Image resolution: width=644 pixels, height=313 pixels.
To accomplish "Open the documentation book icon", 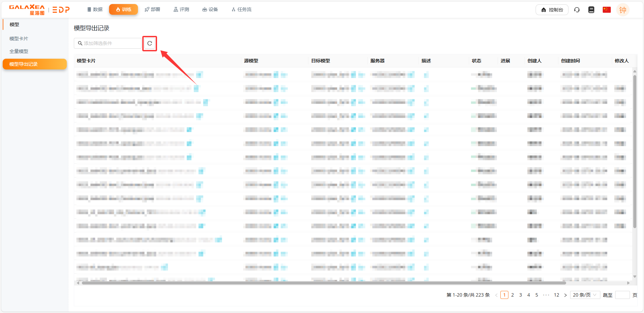I will click(x=591, y=10).
